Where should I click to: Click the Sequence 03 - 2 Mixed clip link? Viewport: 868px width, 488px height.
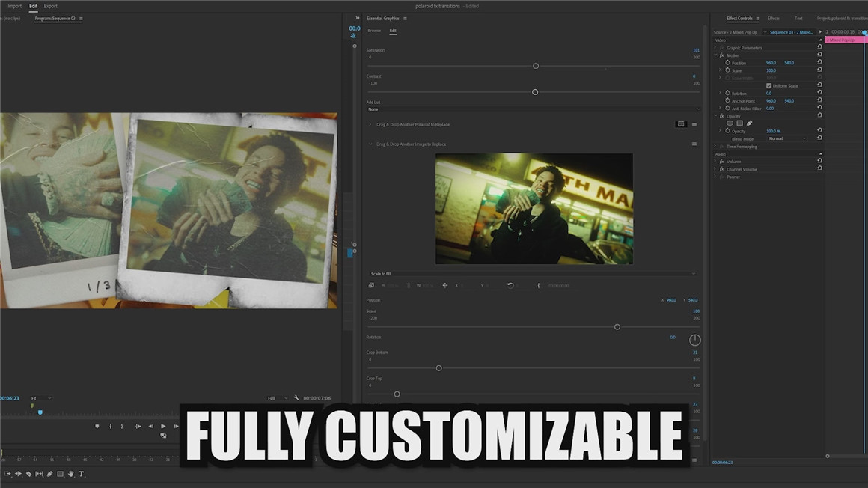[791, 32]
